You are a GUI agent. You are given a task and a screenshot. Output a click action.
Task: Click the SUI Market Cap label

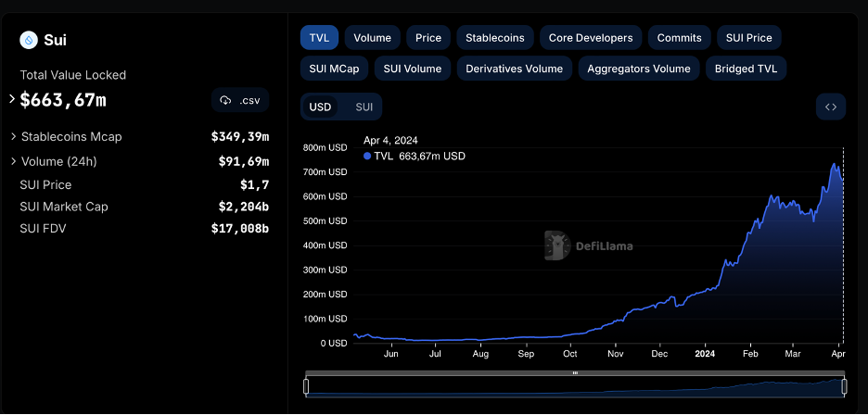64,207
